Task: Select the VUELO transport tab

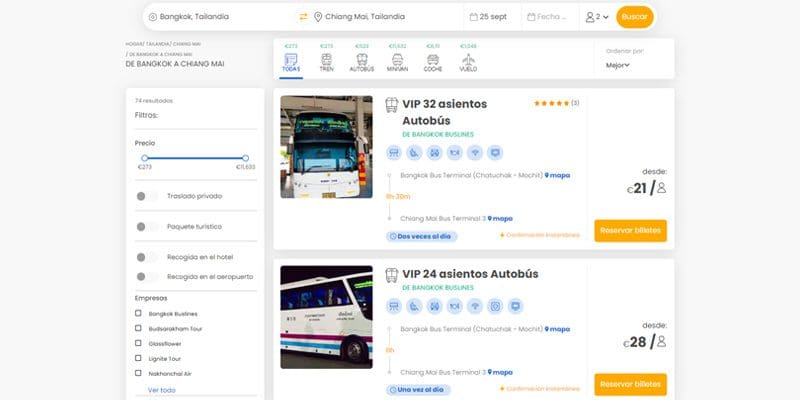Action: [x=468, y=60]
